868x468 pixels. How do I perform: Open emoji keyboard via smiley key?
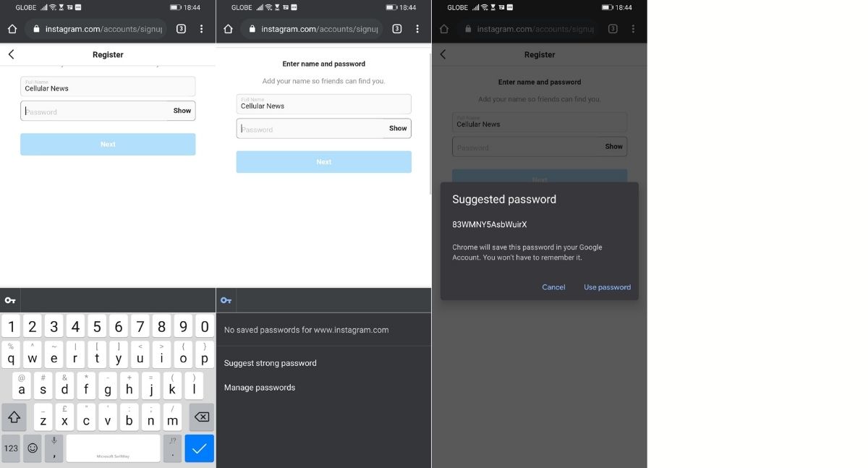pos(33,448)
